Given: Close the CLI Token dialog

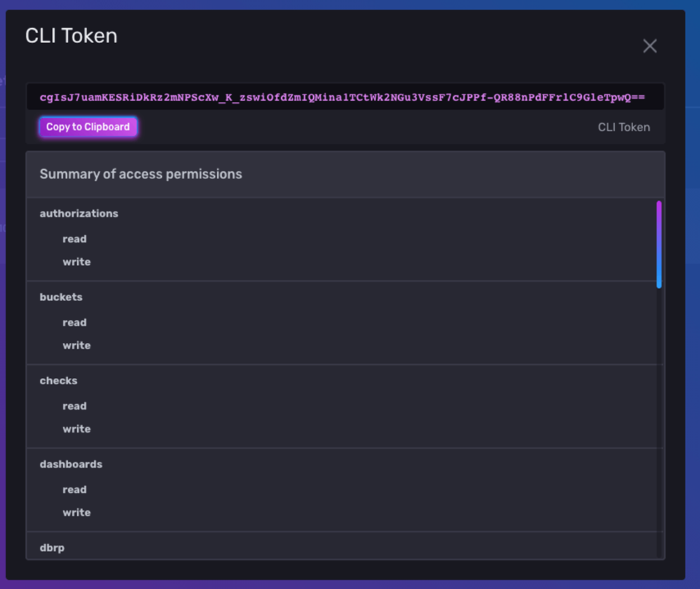Looking at the screenshot, I should coord(649,45).
